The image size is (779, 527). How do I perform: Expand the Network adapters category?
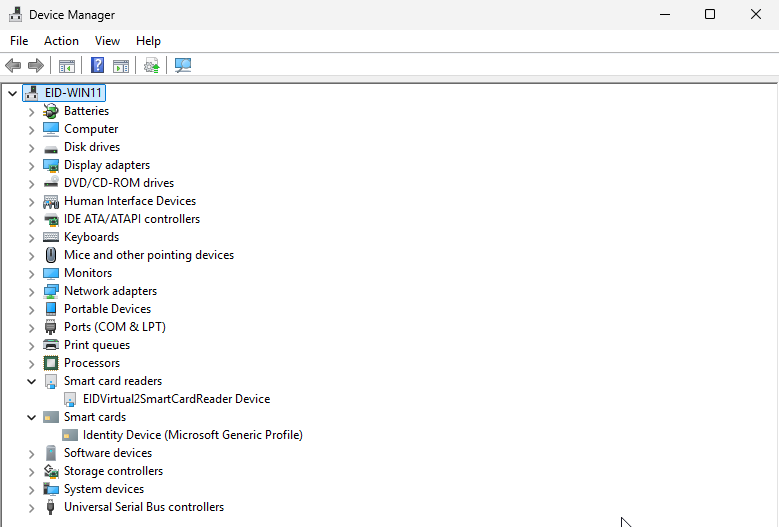pos(31,292)
